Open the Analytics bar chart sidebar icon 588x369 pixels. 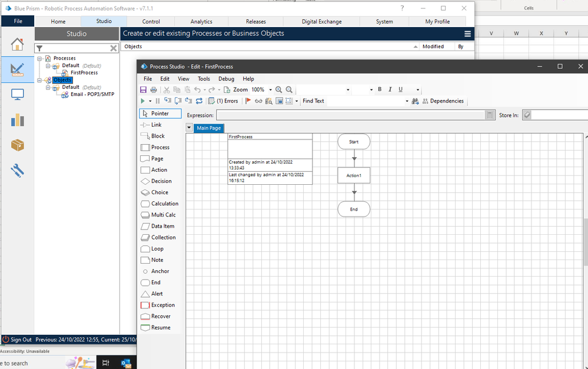(17, 120)
